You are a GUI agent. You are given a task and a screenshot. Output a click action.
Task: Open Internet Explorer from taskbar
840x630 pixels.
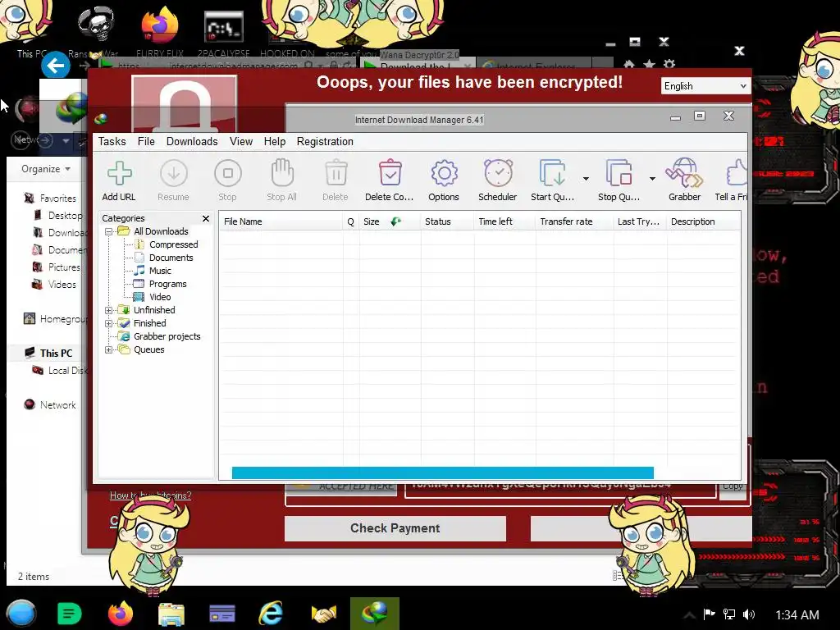tap(271, 614)
